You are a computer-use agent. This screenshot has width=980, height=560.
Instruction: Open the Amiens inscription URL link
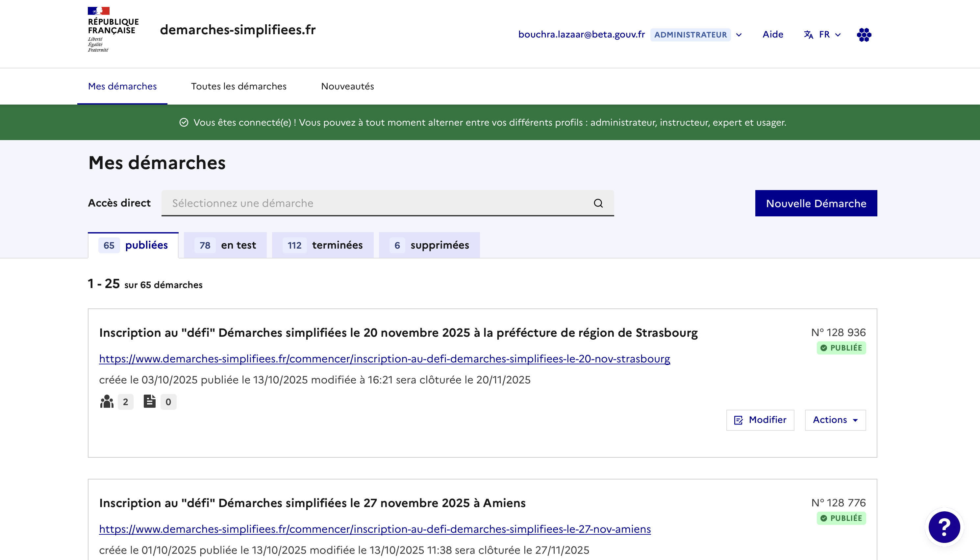click(375, 529)
